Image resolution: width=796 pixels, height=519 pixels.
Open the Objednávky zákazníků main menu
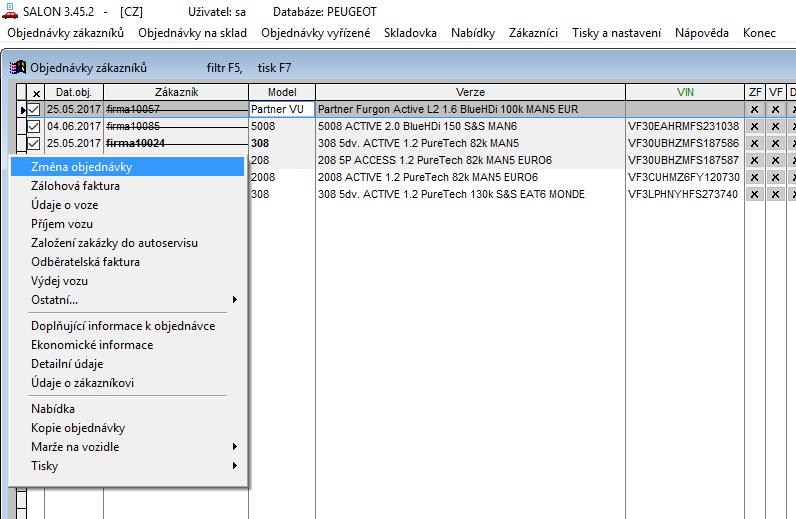[65, 33]
